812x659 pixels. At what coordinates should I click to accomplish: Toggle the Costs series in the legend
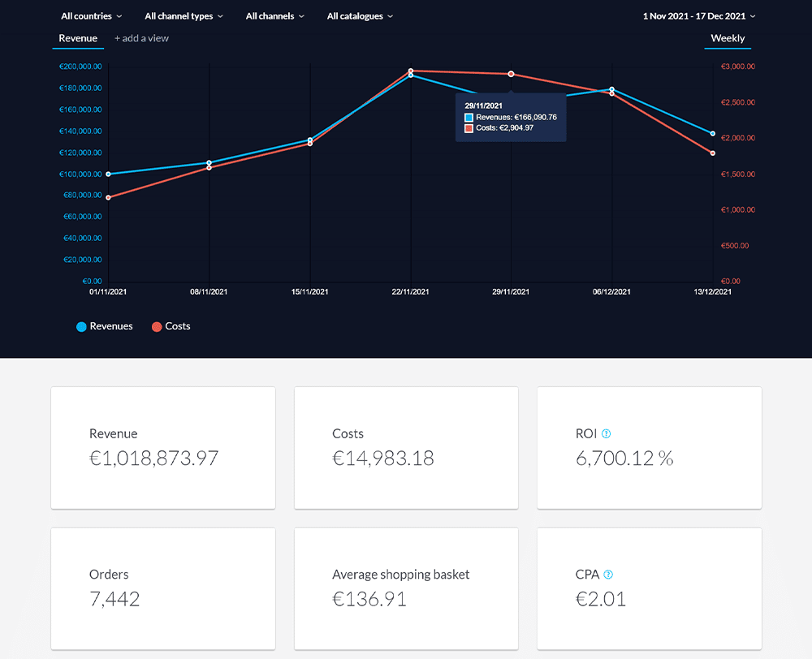(x=171, y=326)
